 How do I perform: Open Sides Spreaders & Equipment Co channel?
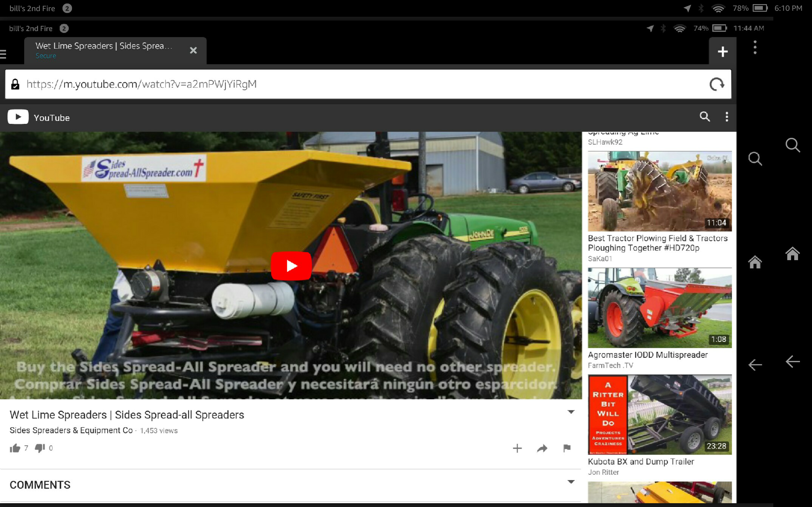(71, 430)
